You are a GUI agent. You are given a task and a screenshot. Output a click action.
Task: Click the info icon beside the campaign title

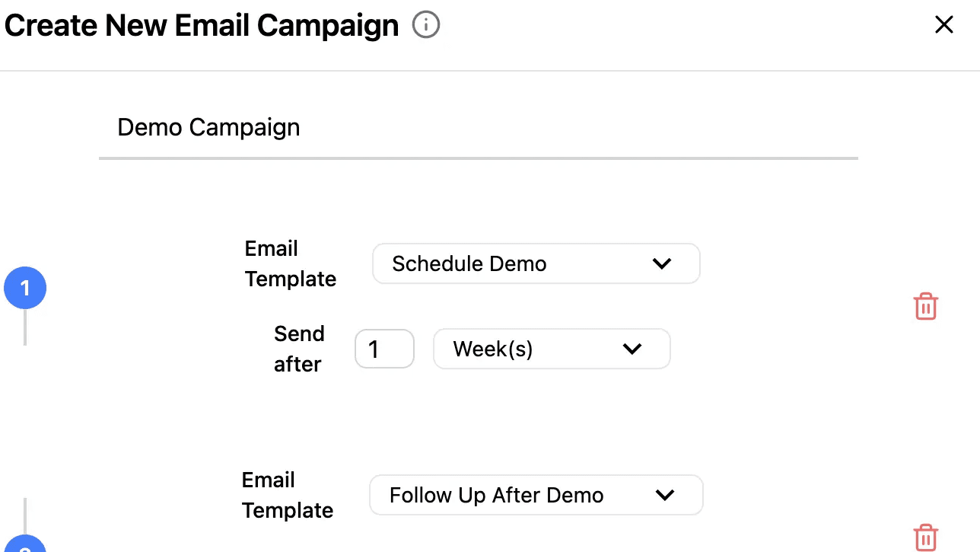pyautogui.click(x=426, y=26)
